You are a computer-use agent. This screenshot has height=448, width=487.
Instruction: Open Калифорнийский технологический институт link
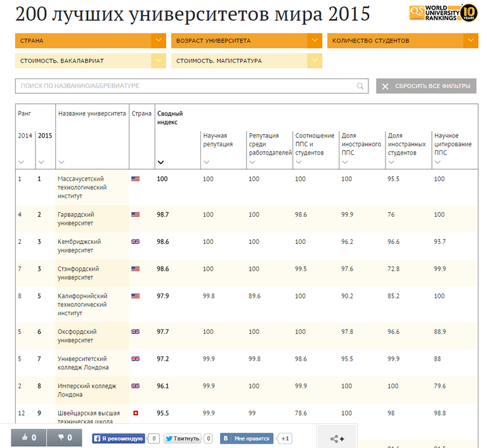point(82,305)
